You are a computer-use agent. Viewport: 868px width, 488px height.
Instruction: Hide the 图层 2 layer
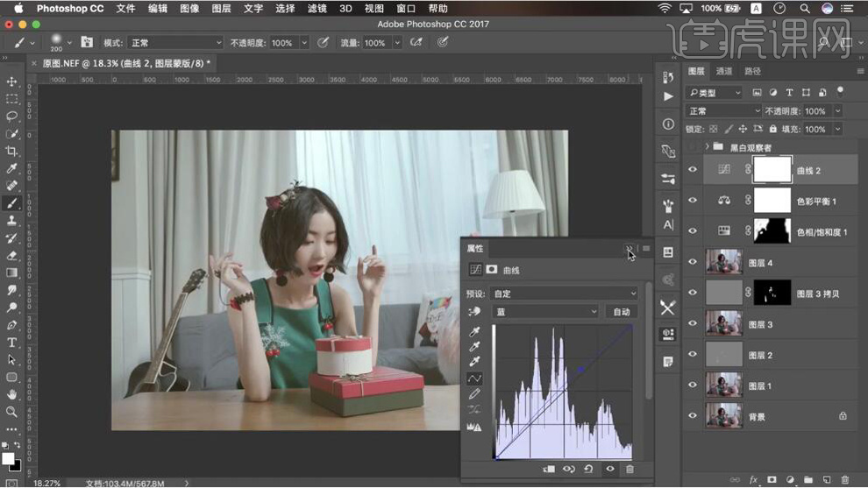[693, 354]
